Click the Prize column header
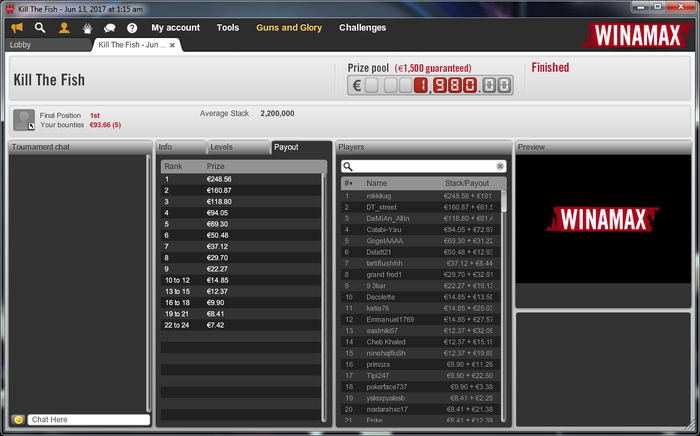Screen dimensions: 700x436 (x=215, y=166)
